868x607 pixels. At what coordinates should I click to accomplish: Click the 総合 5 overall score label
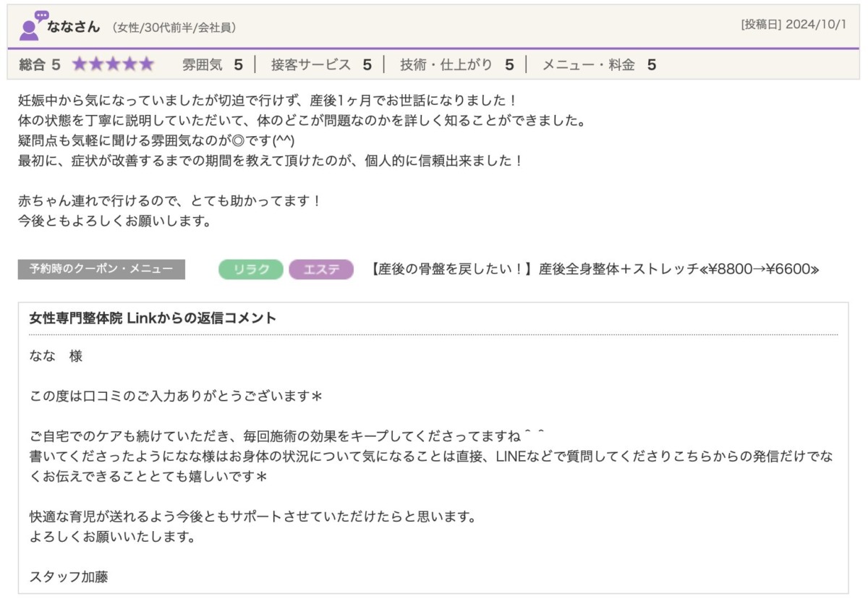pyautogui.click(x=40, y=65)
